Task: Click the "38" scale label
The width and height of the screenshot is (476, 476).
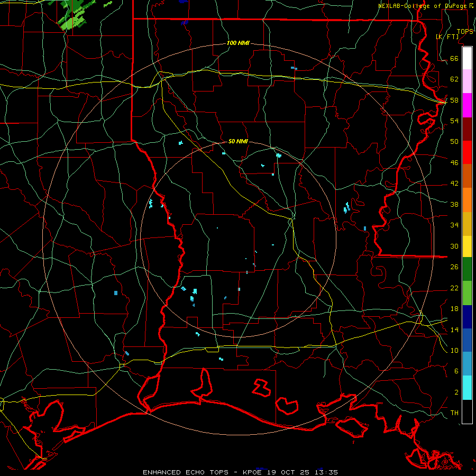Action: click(454, 205)
